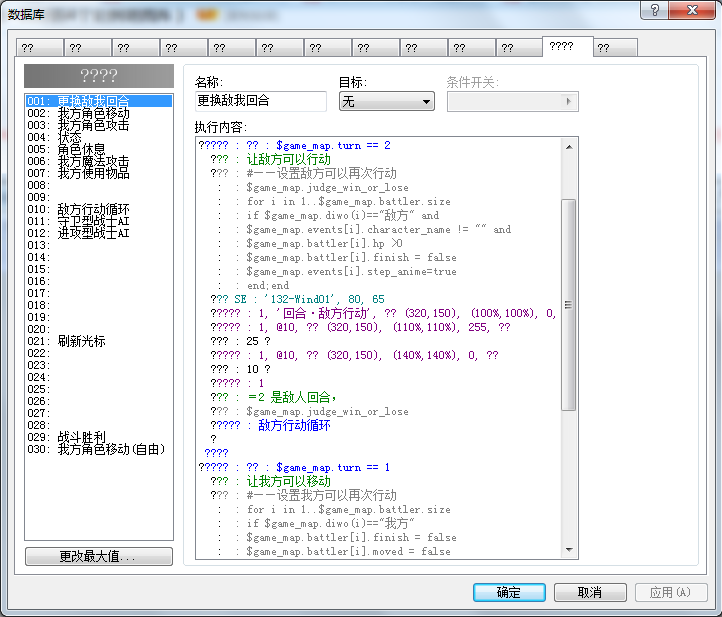Click the SE '132-Wind01', 80, 65 line
722x617 pixels.
(x=297, y=299)
